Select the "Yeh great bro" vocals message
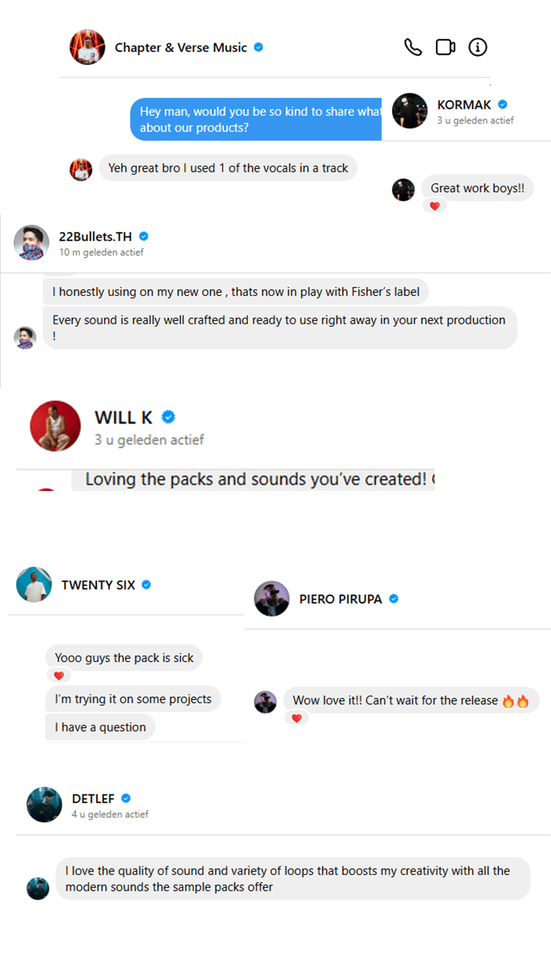Screen dimensions: 551x980 pos(228,168)
